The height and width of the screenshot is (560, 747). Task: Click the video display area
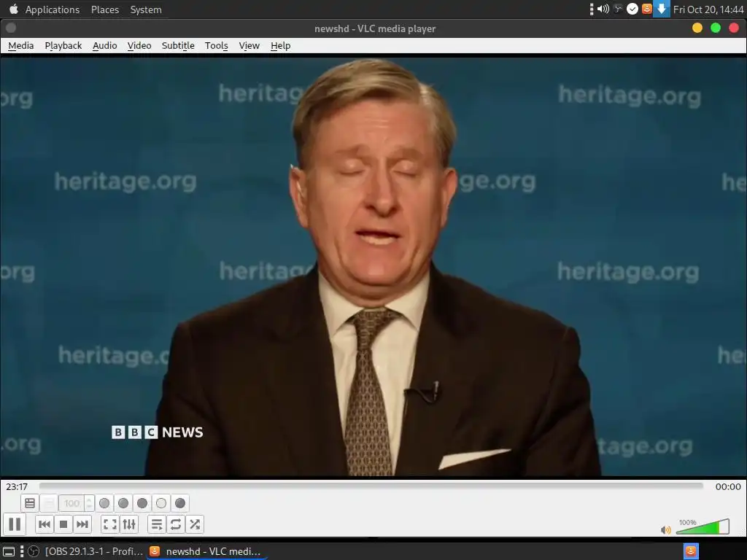[373, 267]
